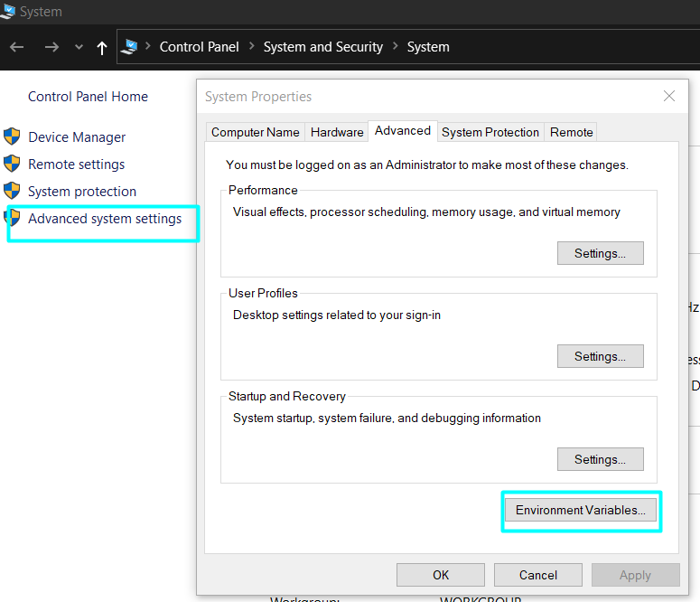The width and height of the screenshot is (700, 602).
Task: Switch to the Computer Name tab
Action: (x=255, y=132)
